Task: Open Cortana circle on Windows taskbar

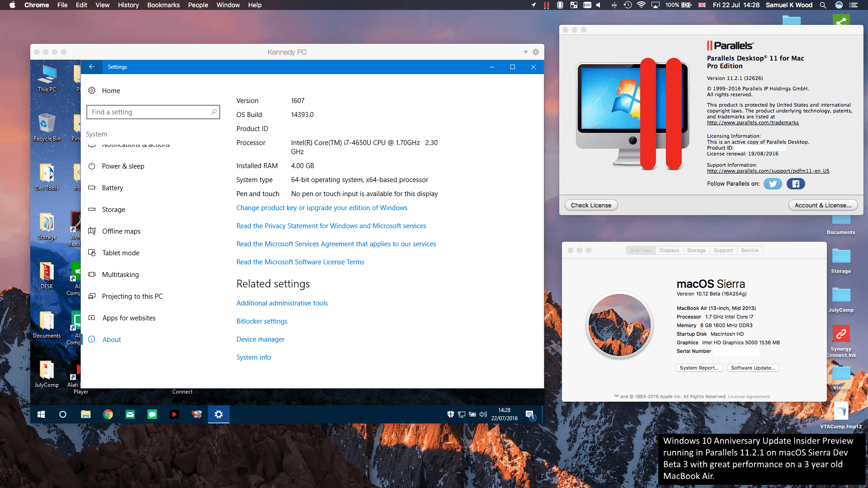Action: 63,414
